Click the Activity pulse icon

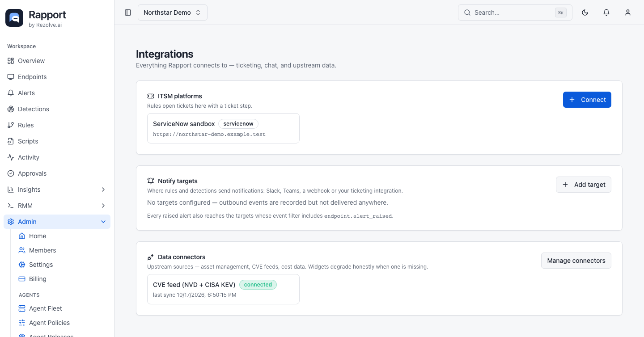click(x=11, y=157)
